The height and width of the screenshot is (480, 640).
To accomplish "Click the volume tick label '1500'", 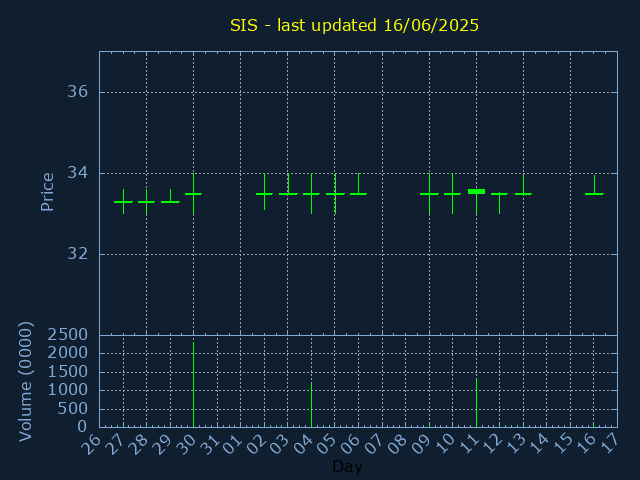I will point(68,371).
